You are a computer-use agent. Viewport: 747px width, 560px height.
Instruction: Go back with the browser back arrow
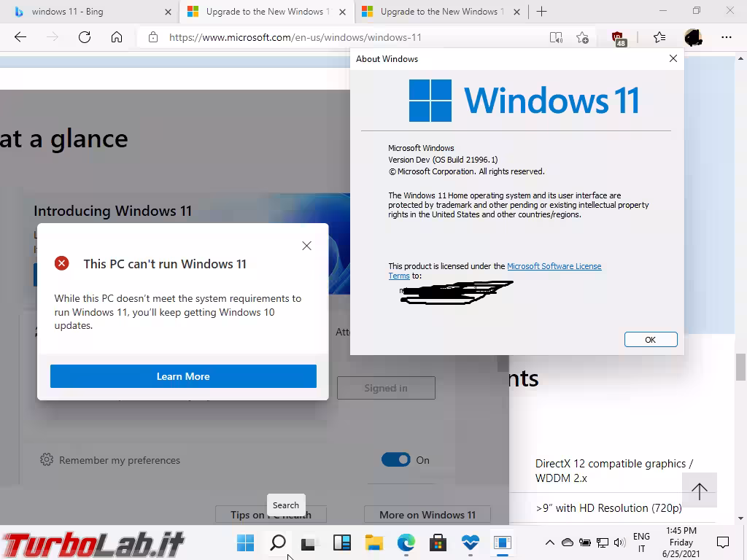pos(20,37)
